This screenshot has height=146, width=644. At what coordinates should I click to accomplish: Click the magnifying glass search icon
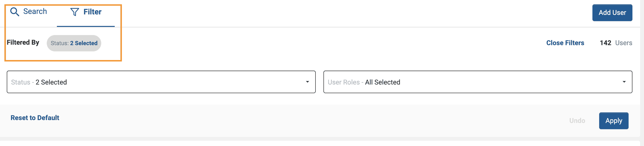tap(14, 12)
